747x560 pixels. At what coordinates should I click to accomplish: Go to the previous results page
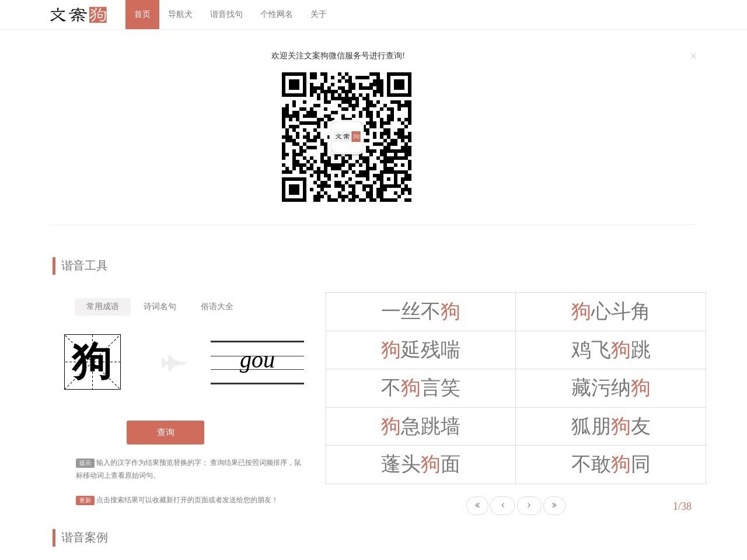pos(502,506)
